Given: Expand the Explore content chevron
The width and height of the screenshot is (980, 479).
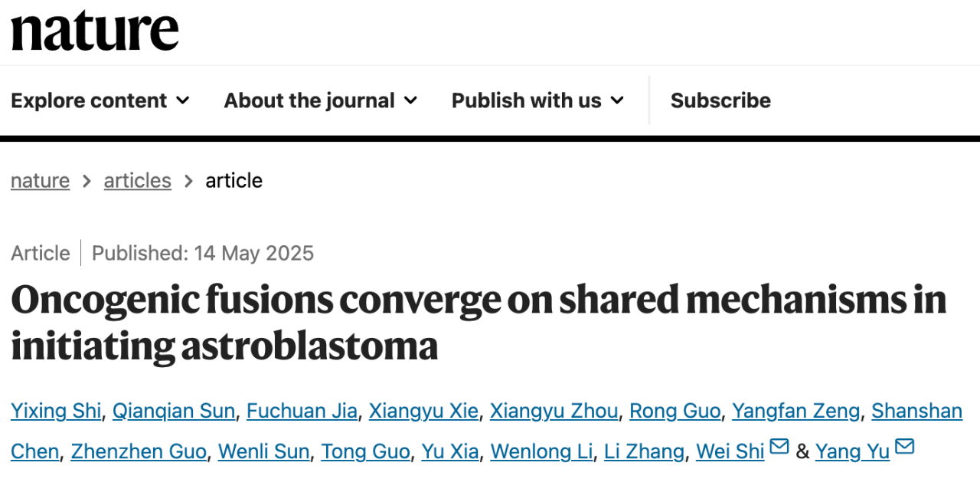Looking at the screenshot, I should click(183, 100).
